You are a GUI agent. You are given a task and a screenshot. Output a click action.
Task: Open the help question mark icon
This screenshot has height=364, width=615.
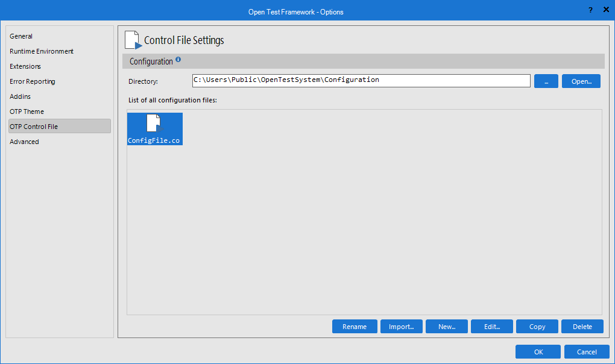coord(590,10)
